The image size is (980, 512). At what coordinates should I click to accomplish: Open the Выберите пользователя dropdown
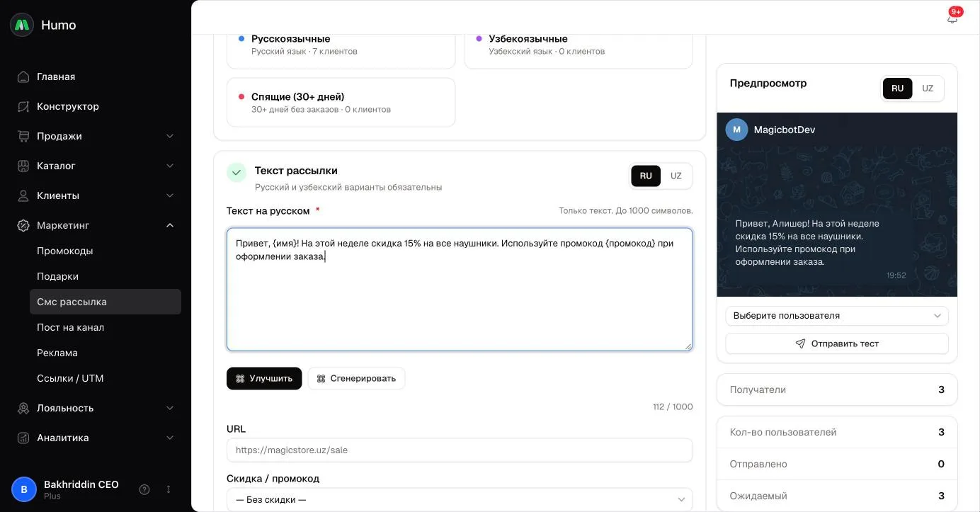pyautogui.click(x=837, y=316)
